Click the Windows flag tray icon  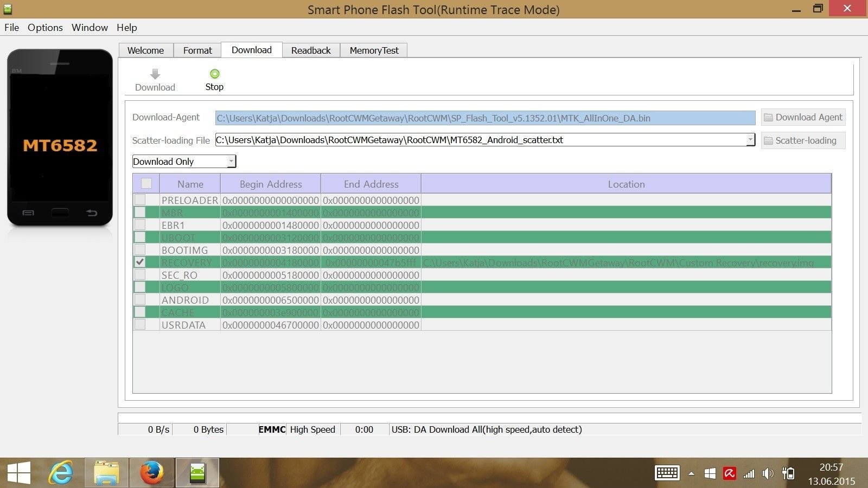click(710, 473)
